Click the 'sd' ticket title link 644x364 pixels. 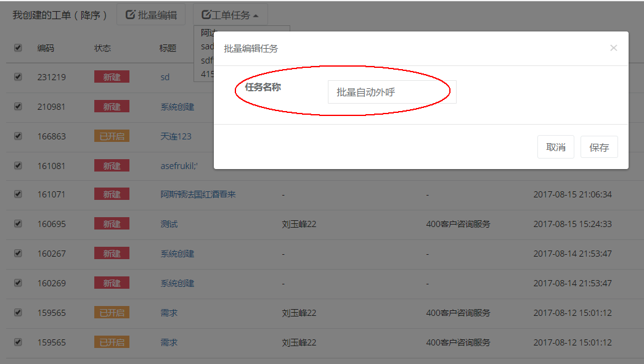[165, 77]
